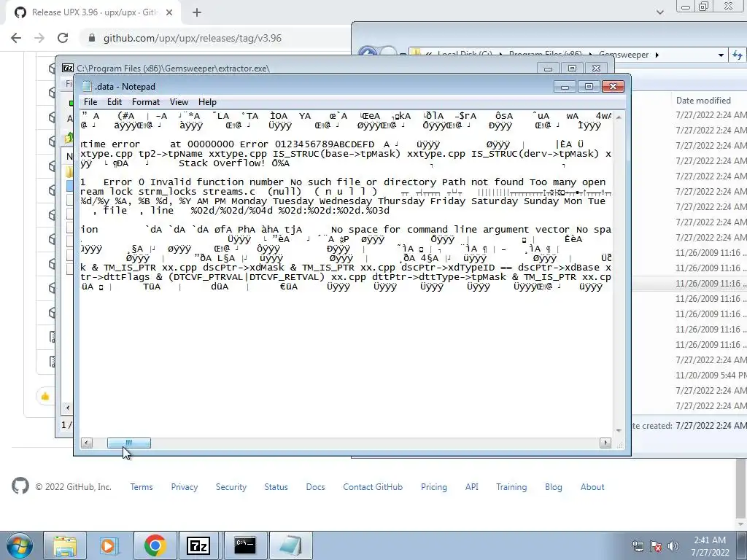Open the Contact GitHub footer link
This screenshot has width=747, height=560.
(x=373, y=487)
